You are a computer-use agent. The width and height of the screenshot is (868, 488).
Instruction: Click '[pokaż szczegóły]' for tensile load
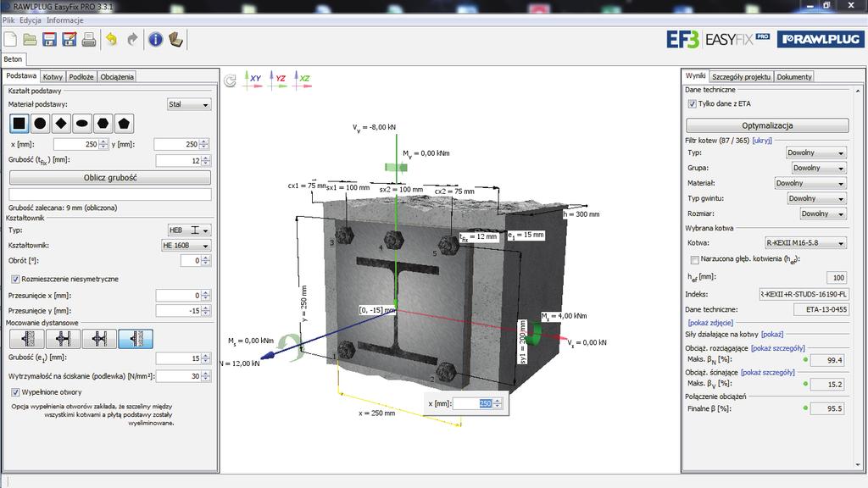point(778,348)
